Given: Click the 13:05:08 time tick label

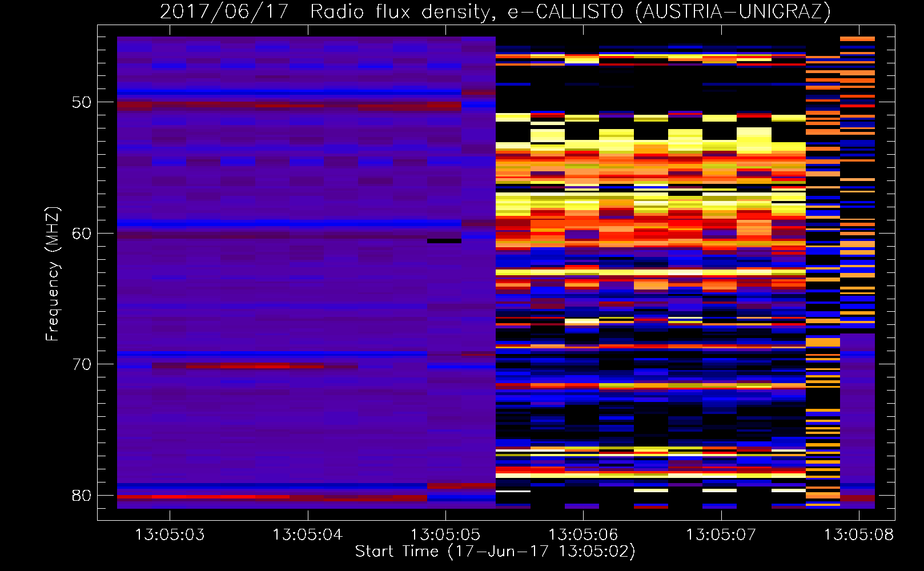Looking at the screenshot, I should 858,535.
